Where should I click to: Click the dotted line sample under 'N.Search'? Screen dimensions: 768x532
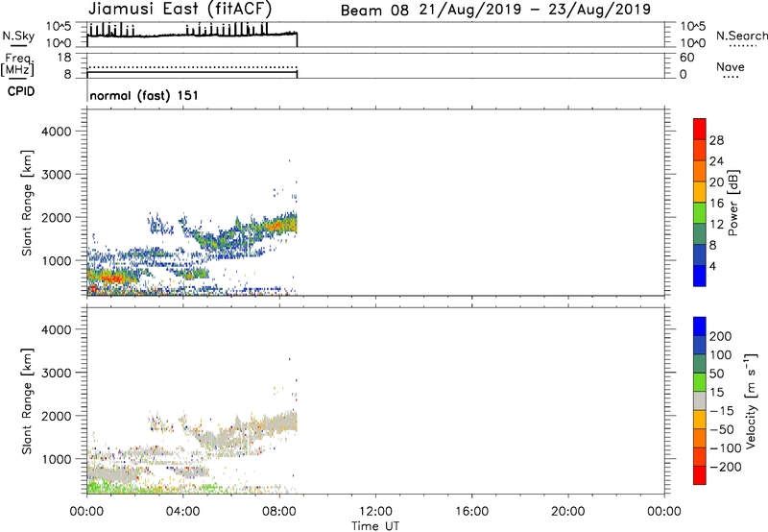click(742, 46)
